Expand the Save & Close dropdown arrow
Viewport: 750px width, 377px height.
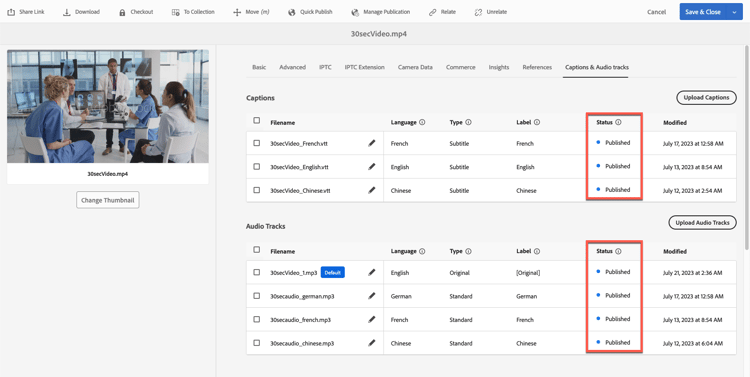(734, 12)
